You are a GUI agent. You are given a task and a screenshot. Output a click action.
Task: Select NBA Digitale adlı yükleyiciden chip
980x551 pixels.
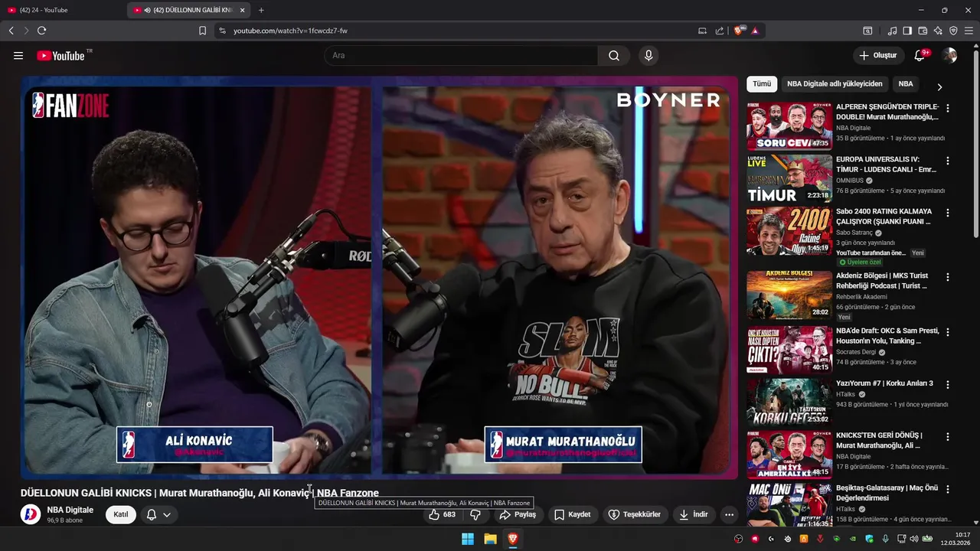835,84
